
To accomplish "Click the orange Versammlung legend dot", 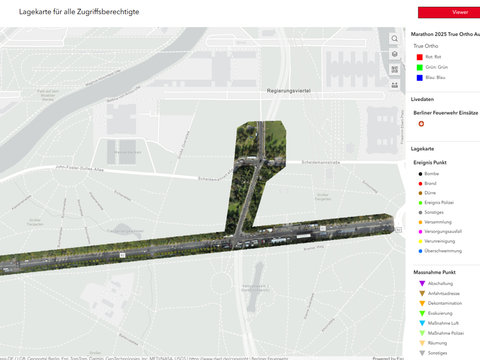I will [x=420, y=222].
